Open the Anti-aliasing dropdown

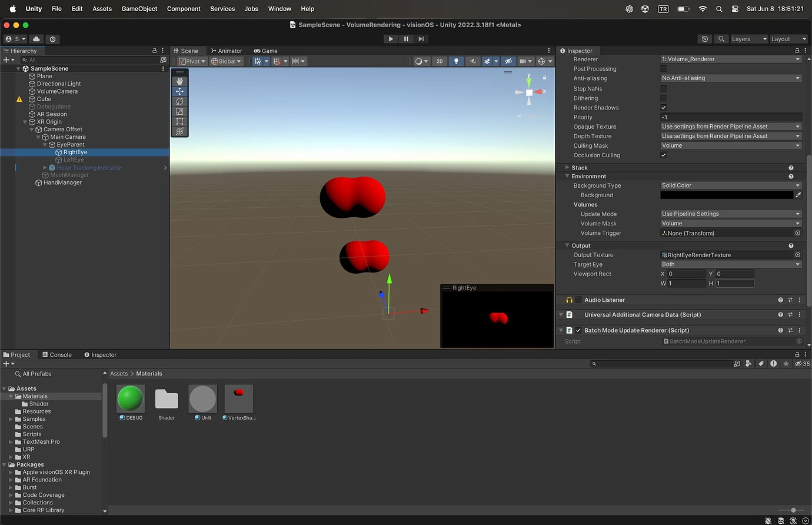point(731,78)
